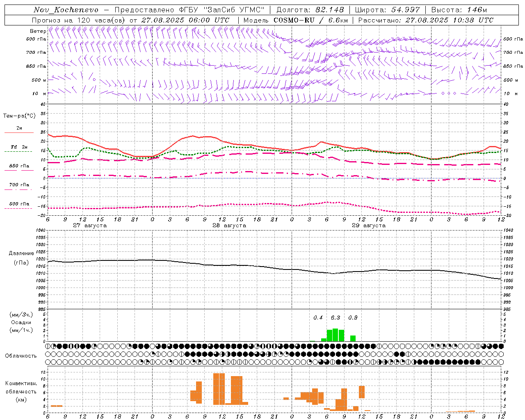Click the '(гПа)' unit label under Давление
Image resolution: width=525 pixels, height=420 pixels.
click(x=21, y=263)
